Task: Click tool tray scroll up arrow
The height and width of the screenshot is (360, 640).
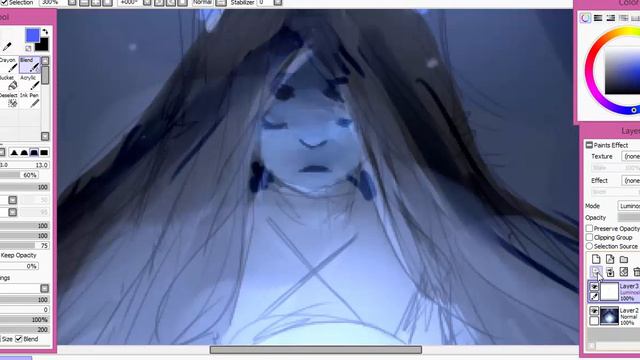Action: (x=45, y=61)
